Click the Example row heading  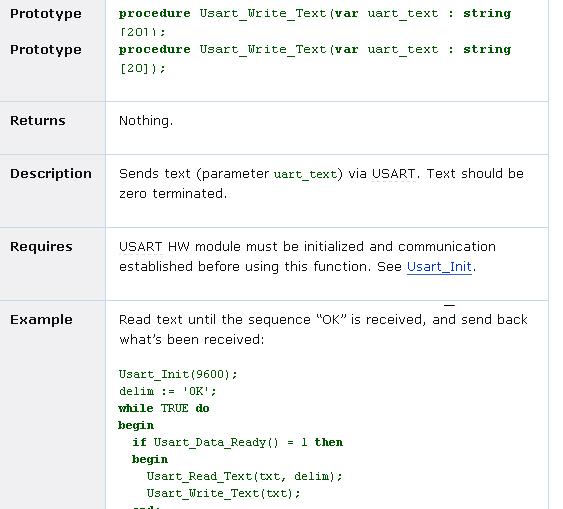pos(41,320)
